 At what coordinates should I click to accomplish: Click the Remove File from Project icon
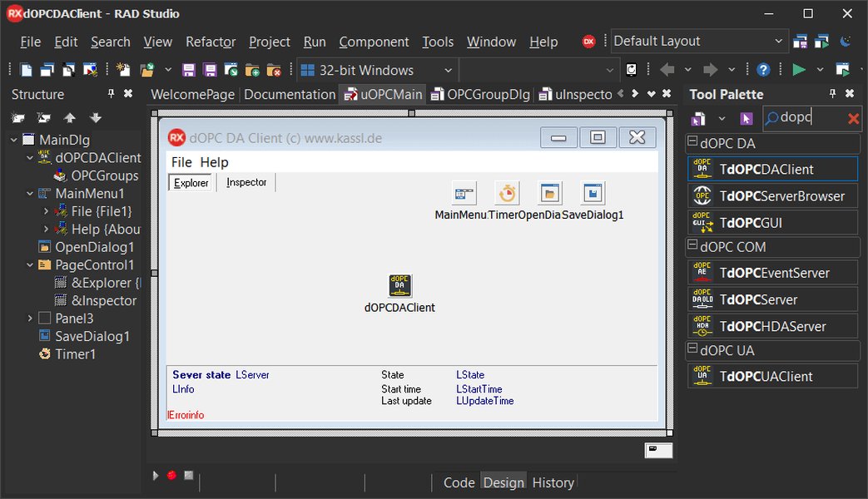coord(274,70)
